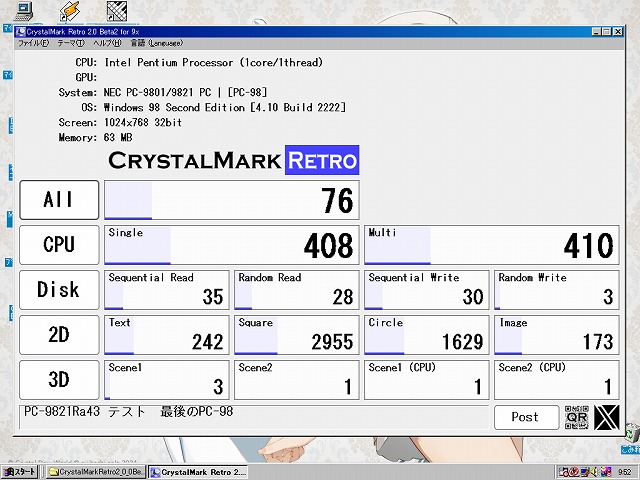This screenshot has height=480, width=640.
Task: Click the CPU Multi score 410 bar
Action: click(x=492, y=245)
